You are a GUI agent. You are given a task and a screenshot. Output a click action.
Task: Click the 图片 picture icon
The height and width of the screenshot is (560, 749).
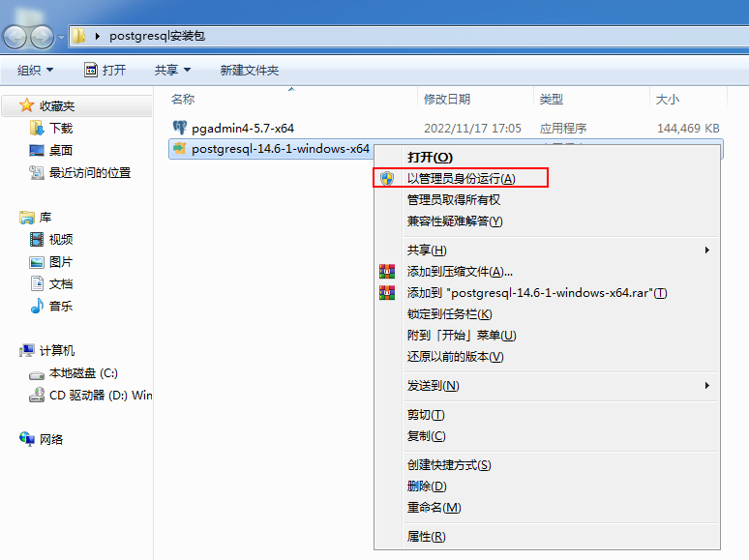[37, 262]
